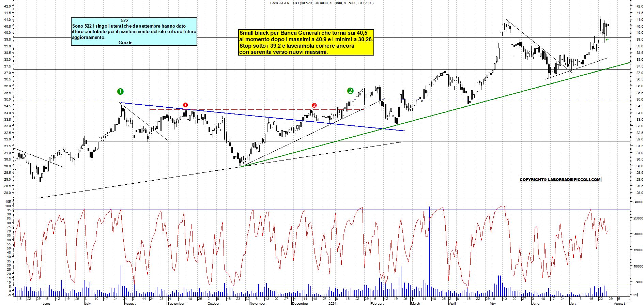This screenshot has height=305, width=644.
Task: Click the 105 oscillator scale label
Action: (x=8, y=202)
